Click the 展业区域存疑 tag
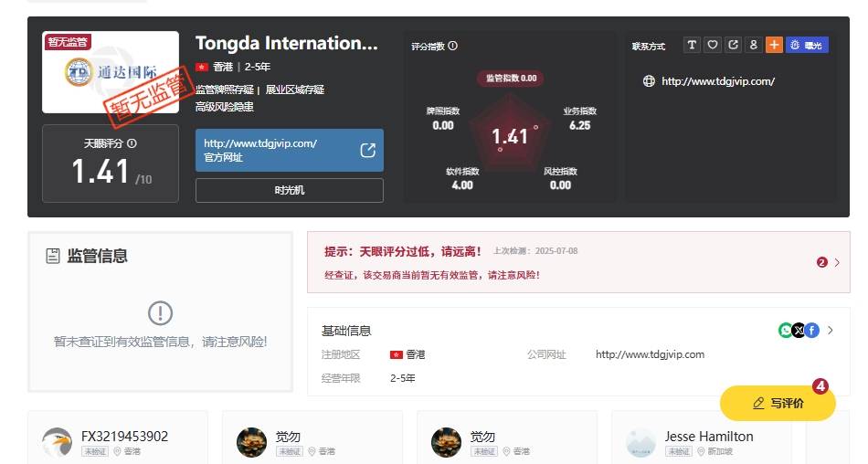Viewport: 868px width, 464px height. click(294, 90)
